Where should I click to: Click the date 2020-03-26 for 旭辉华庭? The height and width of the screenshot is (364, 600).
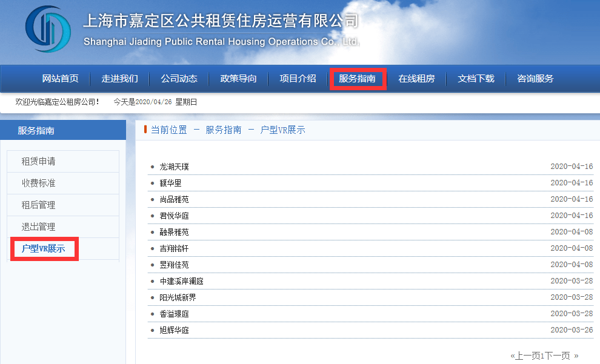[572, 329]
